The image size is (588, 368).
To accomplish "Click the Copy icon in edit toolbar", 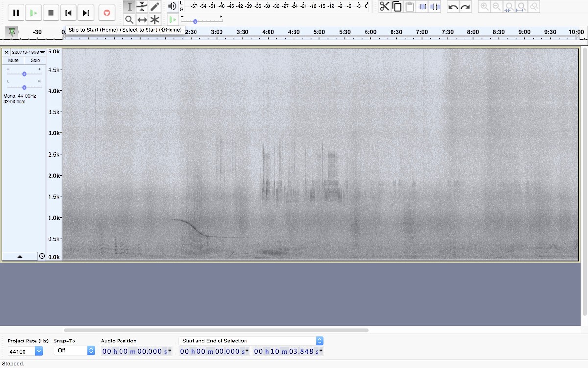I will pyautogui.click(x=397, y=6).
